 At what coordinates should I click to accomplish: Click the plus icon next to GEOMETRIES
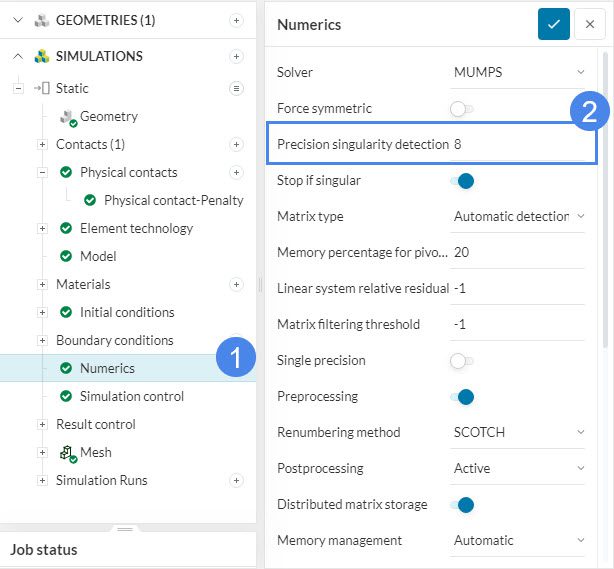236,20
